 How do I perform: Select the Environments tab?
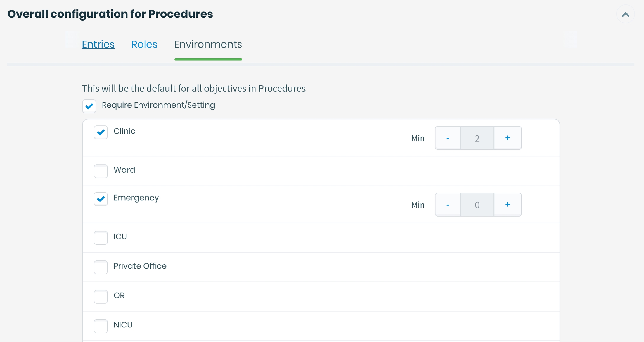tap(208, 44)
